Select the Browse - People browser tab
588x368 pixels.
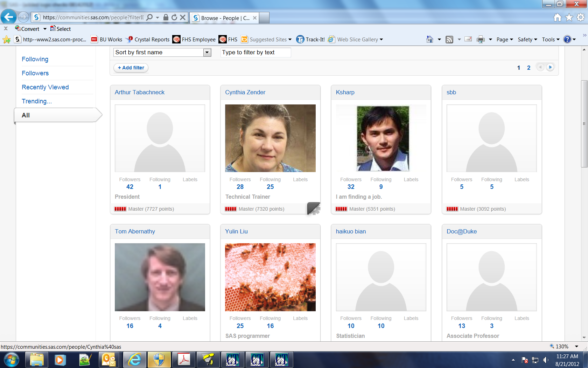223,18
